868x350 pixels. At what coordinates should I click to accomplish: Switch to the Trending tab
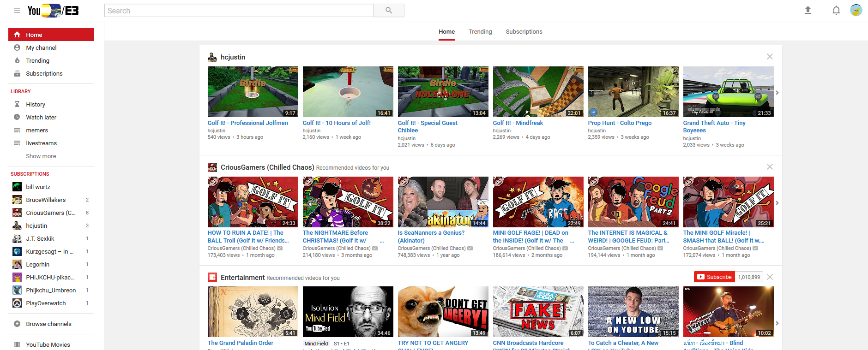pyautogui.click(x=480, y=32)
